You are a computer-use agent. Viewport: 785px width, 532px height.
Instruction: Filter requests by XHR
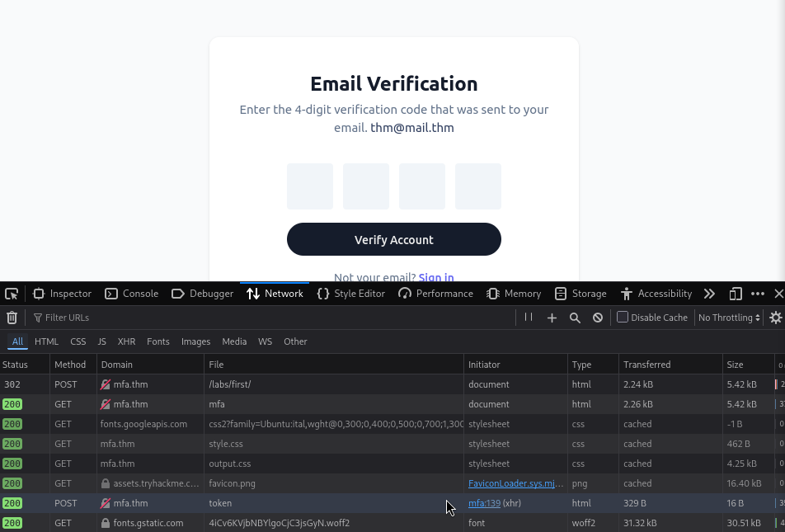(x=126, y=341)
